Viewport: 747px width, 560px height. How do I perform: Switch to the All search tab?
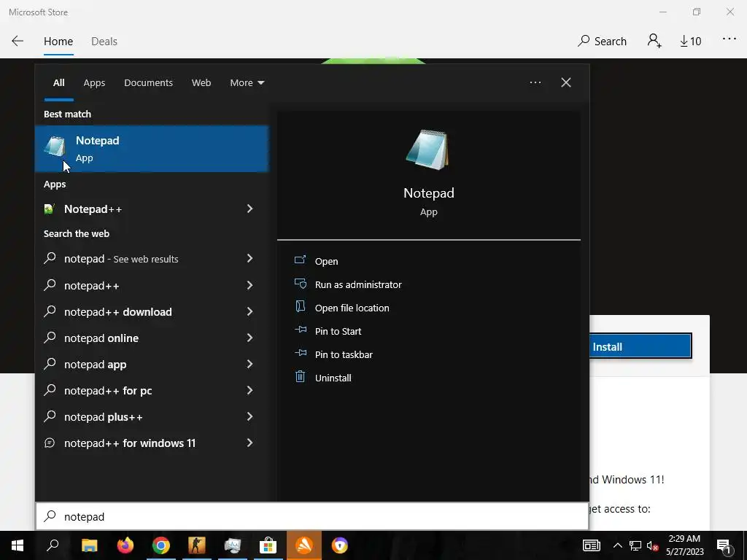(x=58, y=83)
